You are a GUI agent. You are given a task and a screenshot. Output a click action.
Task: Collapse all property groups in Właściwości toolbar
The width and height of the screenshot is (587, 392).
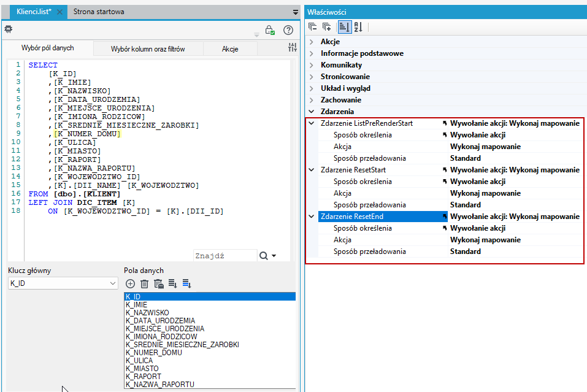point(313,27)
